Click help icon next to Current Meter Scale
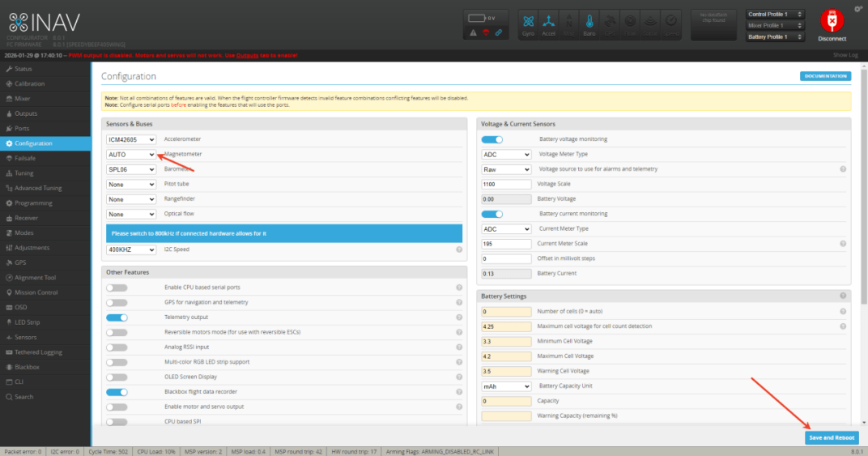868x456 pixels. pos(843,244)
